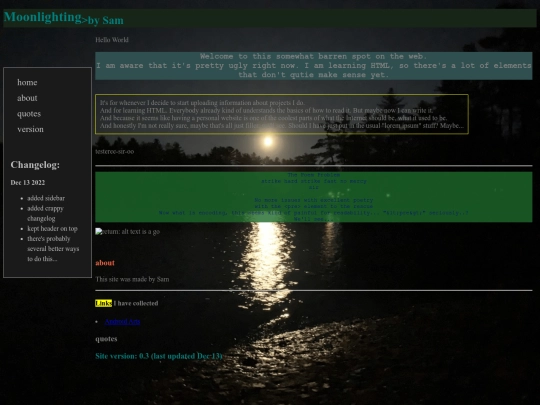Click the Moonlighting site title
The height and width of the screenshot is (405, 540).
[x=42, y=17]
